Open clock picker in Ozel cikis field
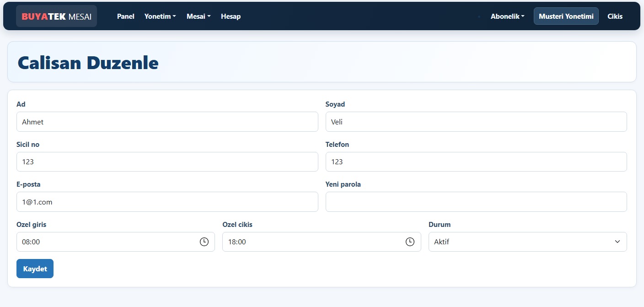The image size is (644, 307). (410, 242)
